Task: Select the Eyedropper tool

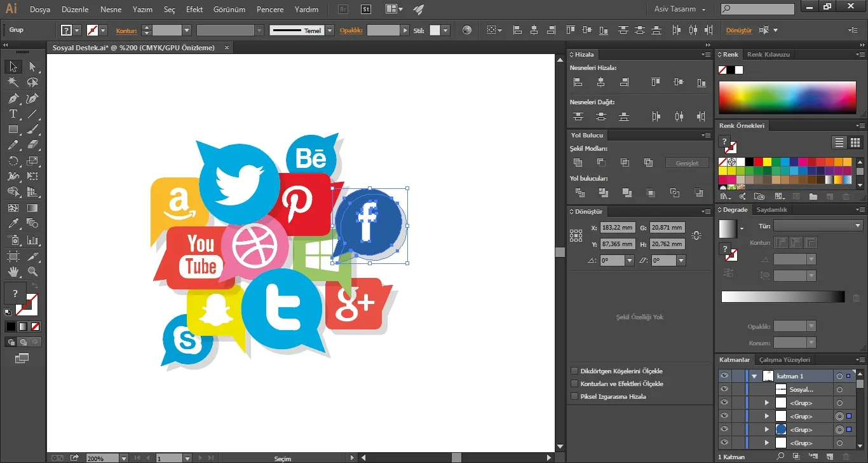Action: coord(13,224)
